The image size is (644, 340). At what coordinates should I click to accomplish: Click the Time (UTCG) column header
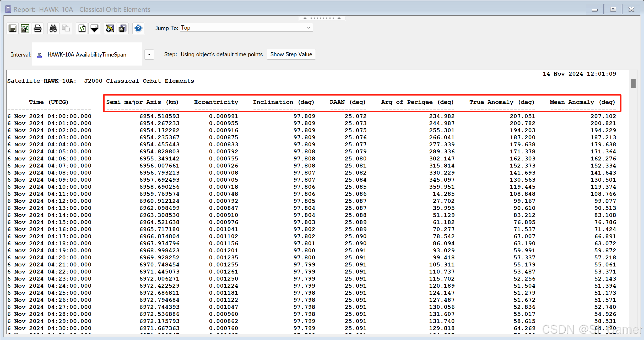(x=49, y=102)
